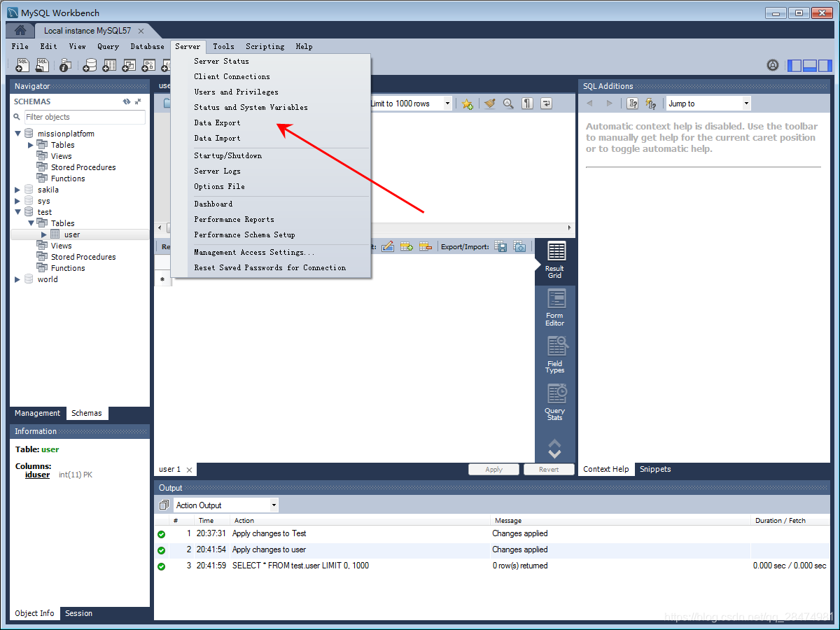Screen dimensions: 840x630
Task: Get context help for caret position icon
Action: (633, 104)
